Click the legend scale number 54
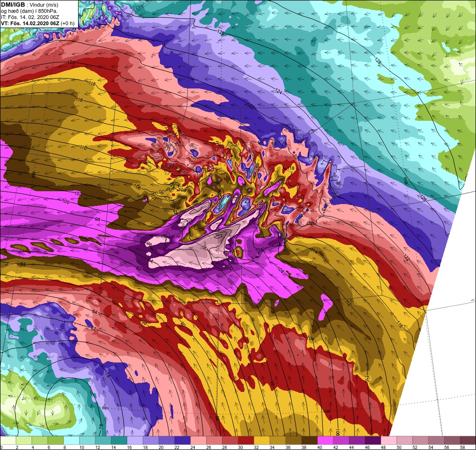 point(431,447)
